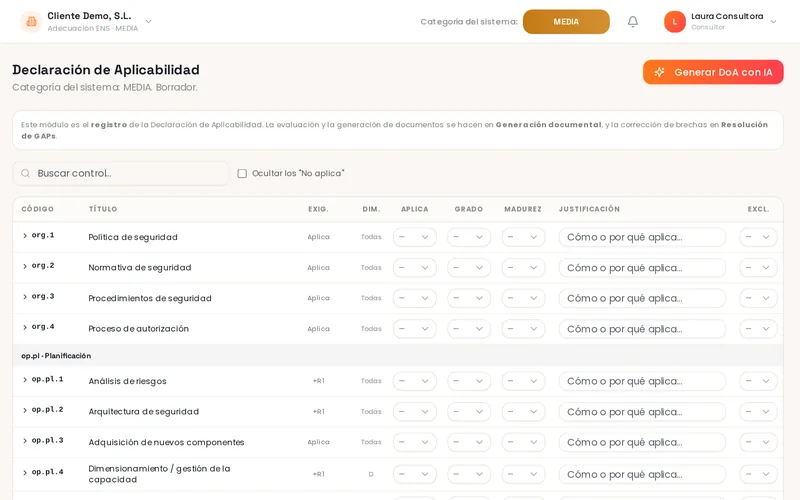This screenshot has width=800, height=500.
Task: Expand the org.3 row
Action: [x=24, y=296]
